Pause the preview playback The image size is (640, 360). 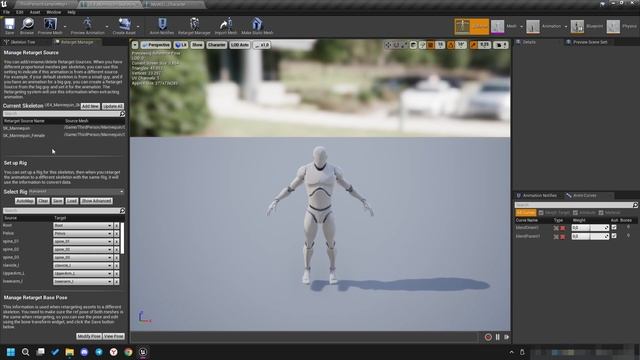click(x=498, y=337)
